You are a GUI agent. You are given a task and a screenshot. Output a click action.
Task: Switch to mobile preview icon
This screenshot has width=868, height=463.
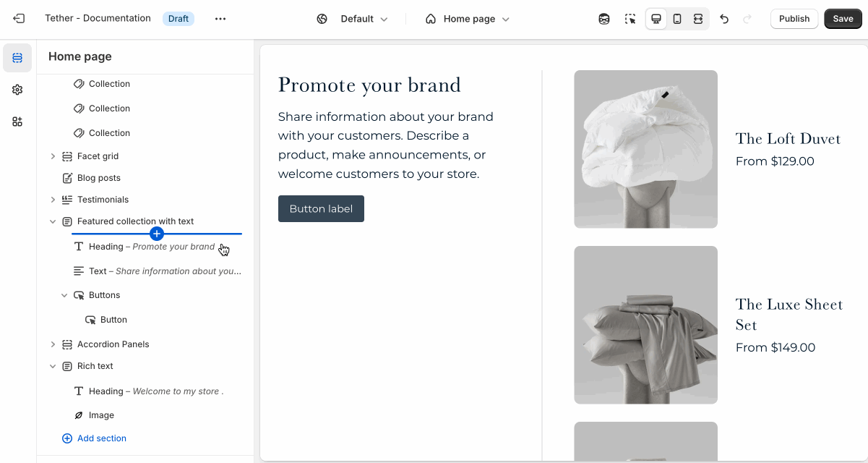click(x=677, y=19)
